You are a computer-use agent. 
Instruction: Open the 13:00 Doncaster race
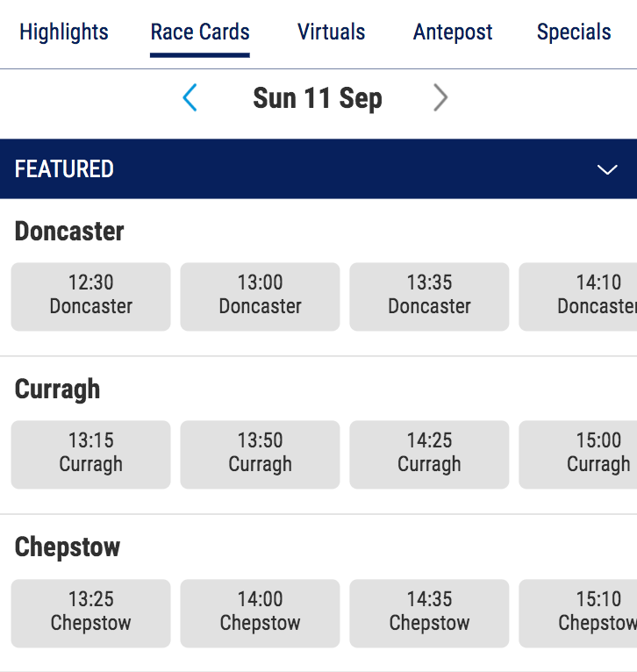261,296
